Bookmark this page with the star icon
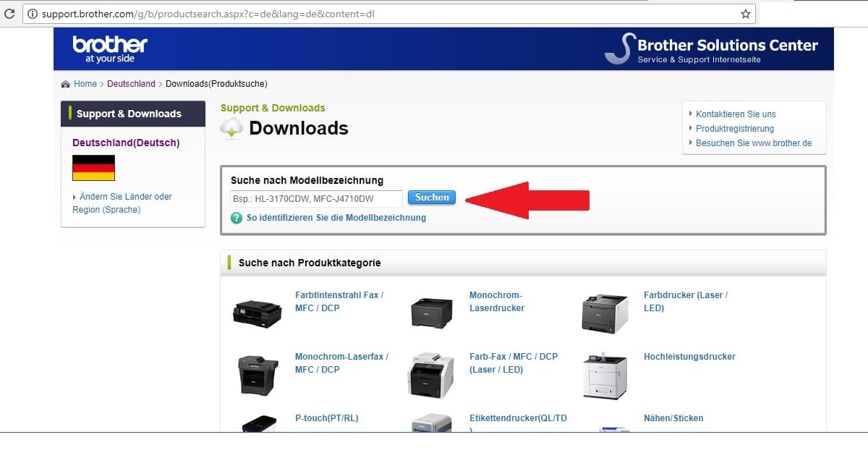 coord(746,14)
